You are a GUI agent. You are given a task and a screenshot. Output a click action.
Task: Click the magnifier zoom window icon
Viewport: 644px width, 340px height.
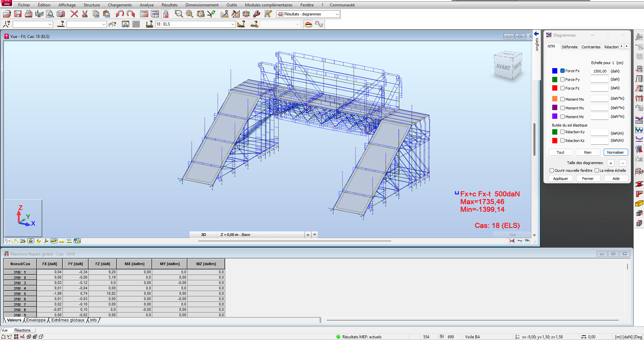tap(179, 14)
